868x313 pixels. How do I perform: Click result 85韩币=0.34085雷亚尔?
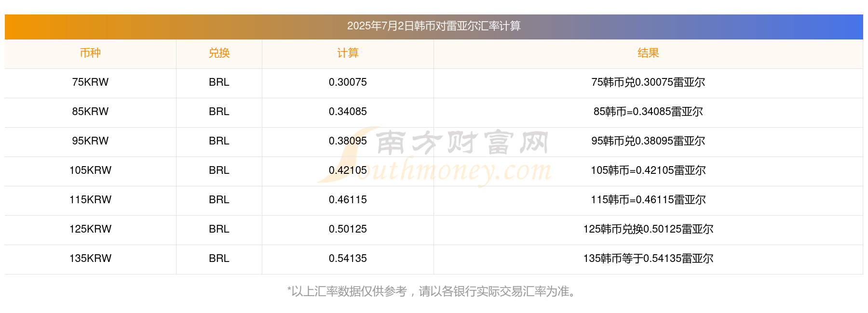(648, 112)
